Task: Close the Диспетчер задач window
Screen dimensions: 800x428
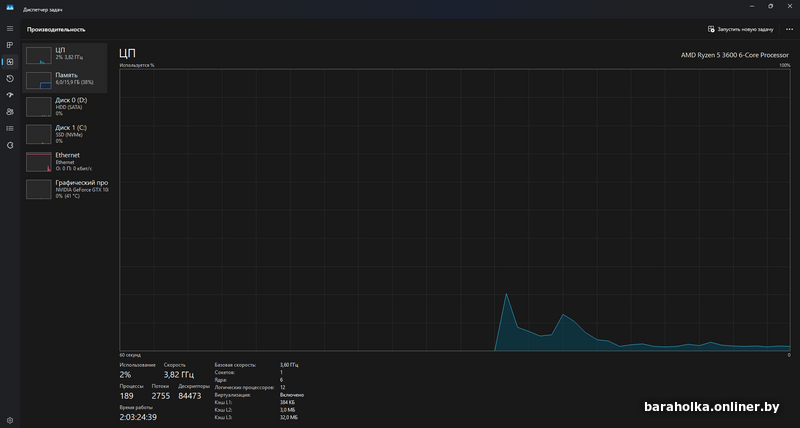Action: (789, 6)
